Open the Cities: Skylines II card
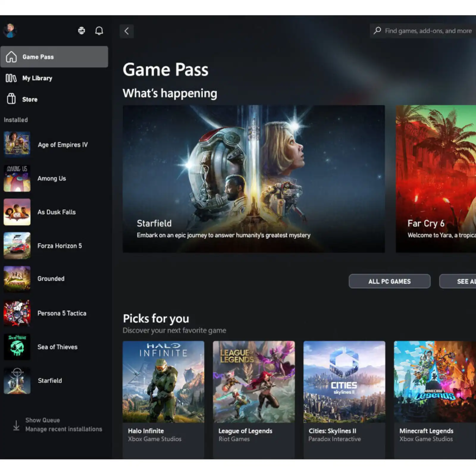 coord(344,399)
